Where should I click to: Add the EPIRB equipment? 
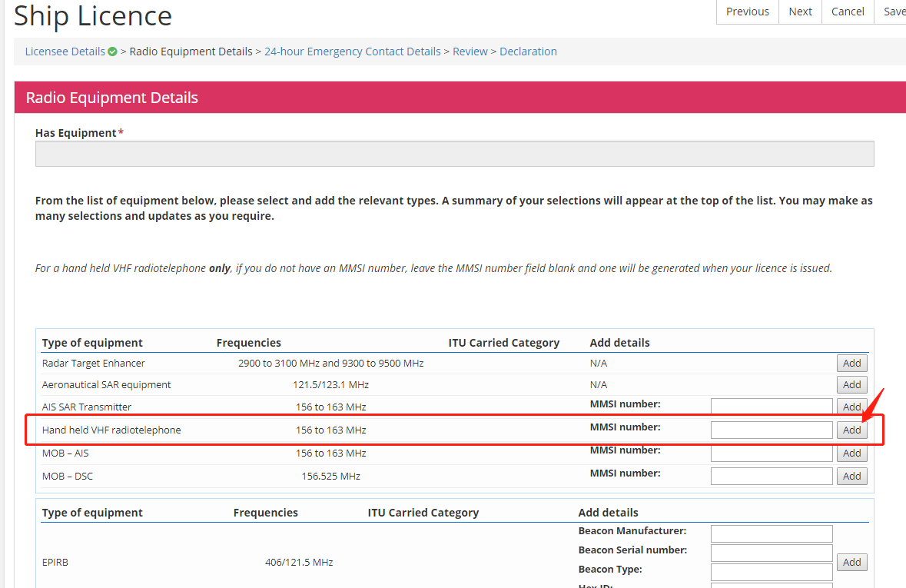[851, 562]
